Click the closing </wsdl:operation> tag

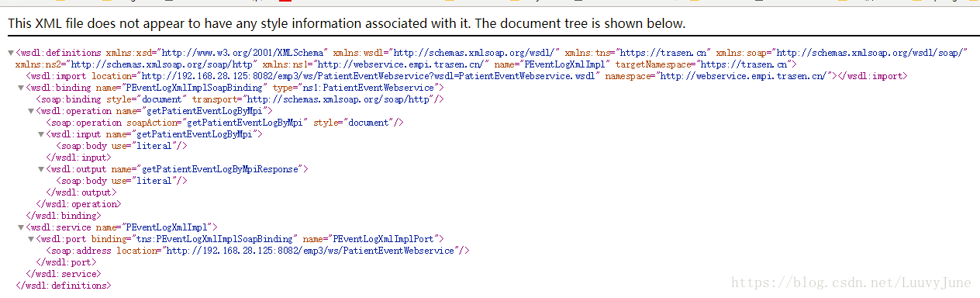click(78, 204)
